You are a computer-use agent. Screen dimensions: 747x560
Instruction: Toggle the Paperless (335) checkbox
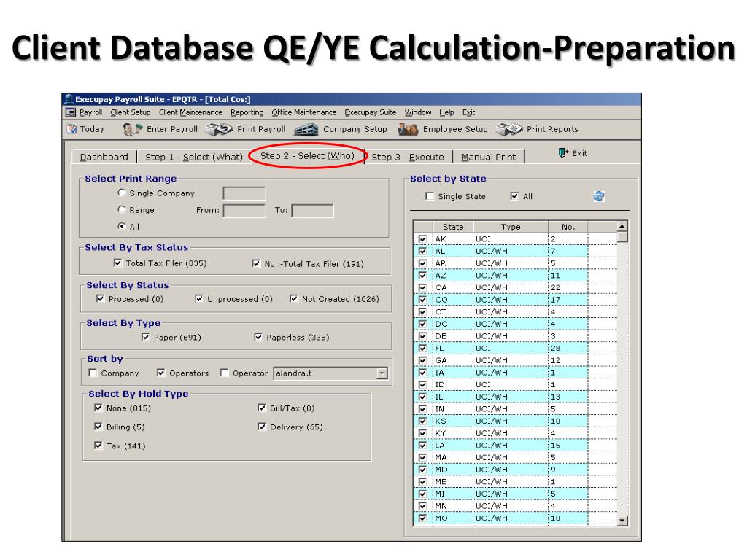click(259, 337)
